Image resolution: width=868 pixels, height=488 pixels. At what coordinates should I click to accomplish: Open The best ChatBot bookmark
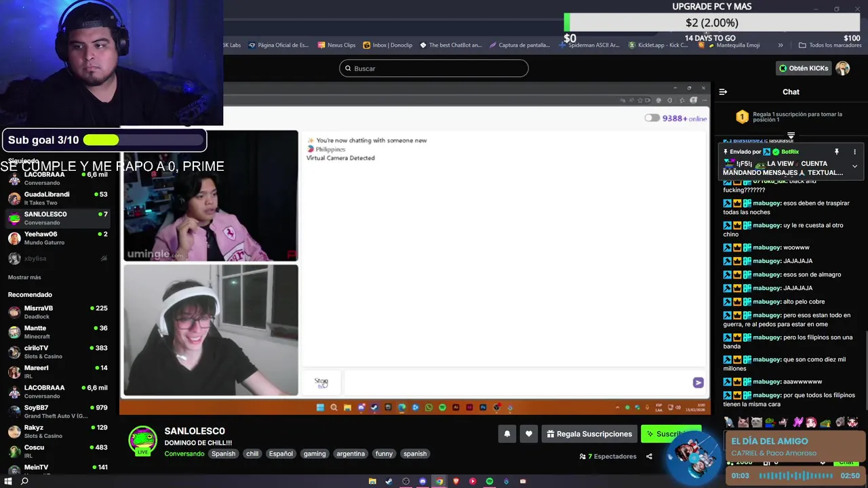pyautogui.click(x=450, y=45)
